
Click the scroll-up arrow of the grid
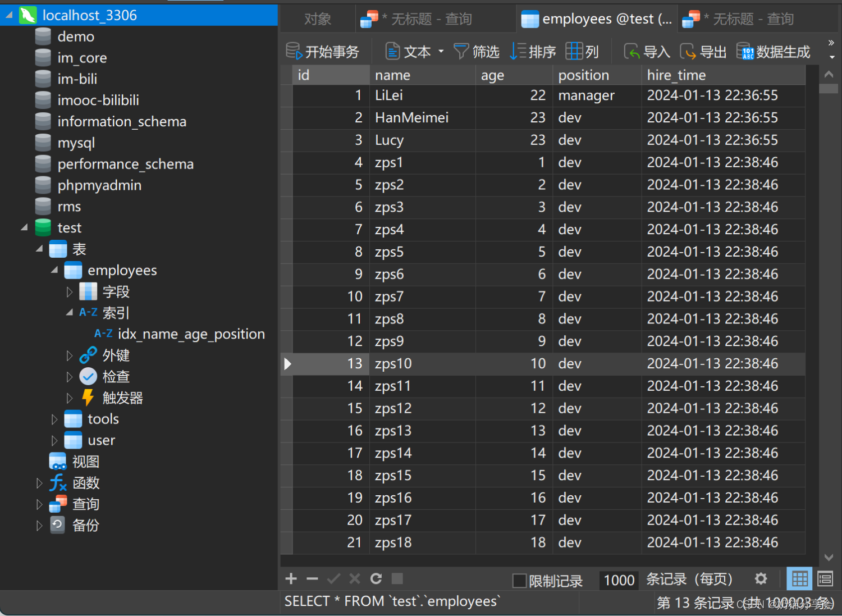pos(829,74)
